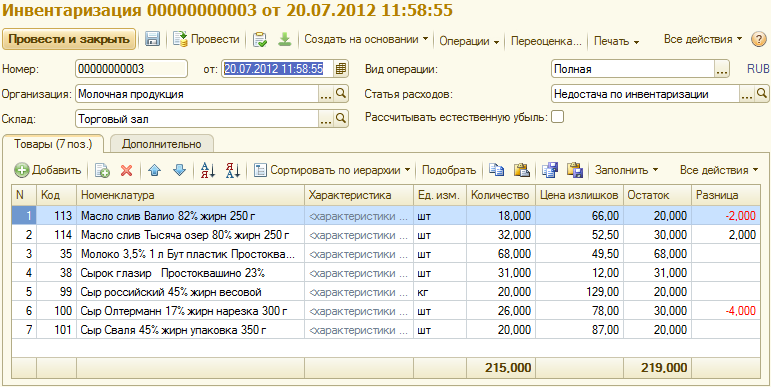Image resolution: width=771 pixels, height=387 pixels.
Task: Open the Операции dropdown menu
Action: (469, 41)
